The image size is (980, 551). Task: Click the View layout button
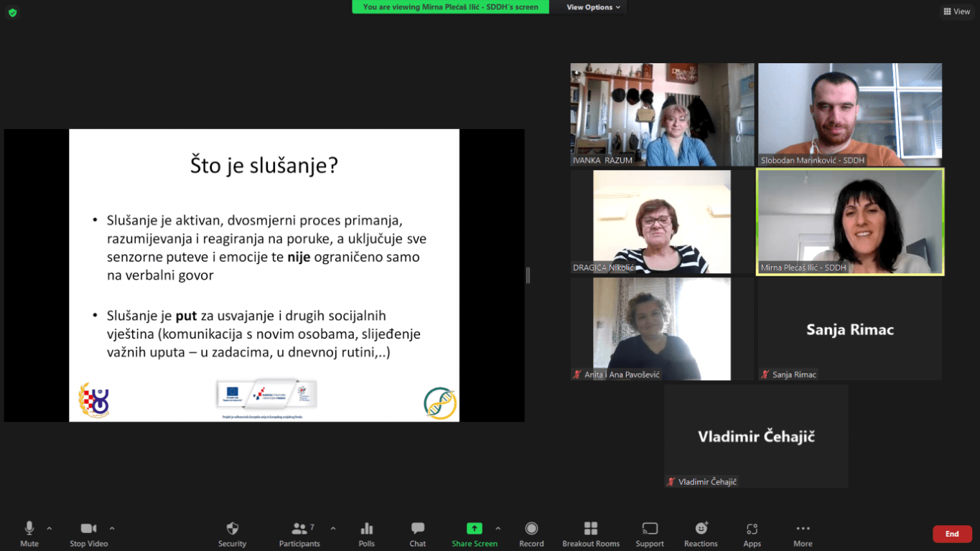click(957, 11)
